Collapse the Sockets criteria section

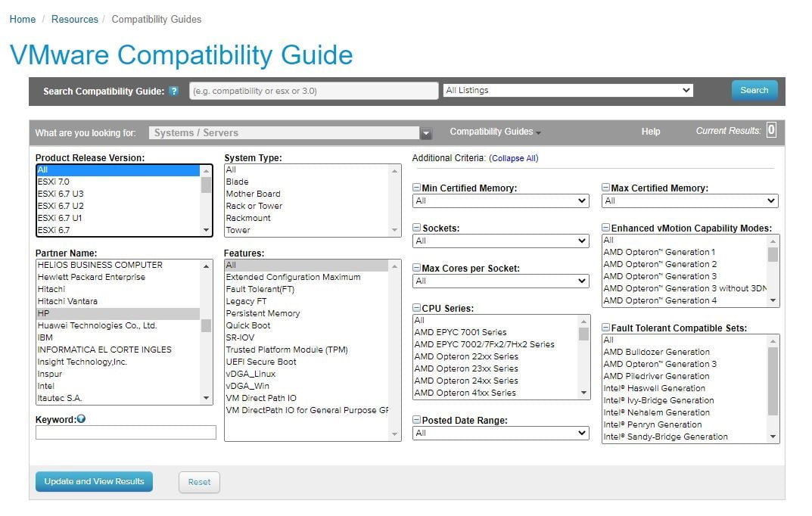point(416,227)
